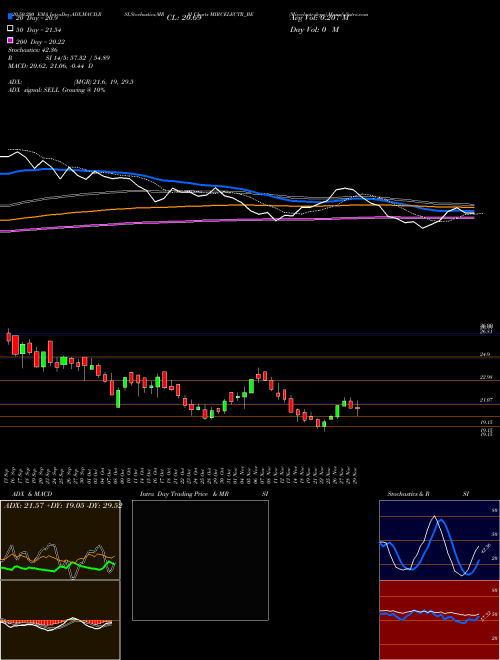This screenshot has width=500, height=660.
Task: Click the 'CL: 20.69' closing price text
Action: [184, 18]
